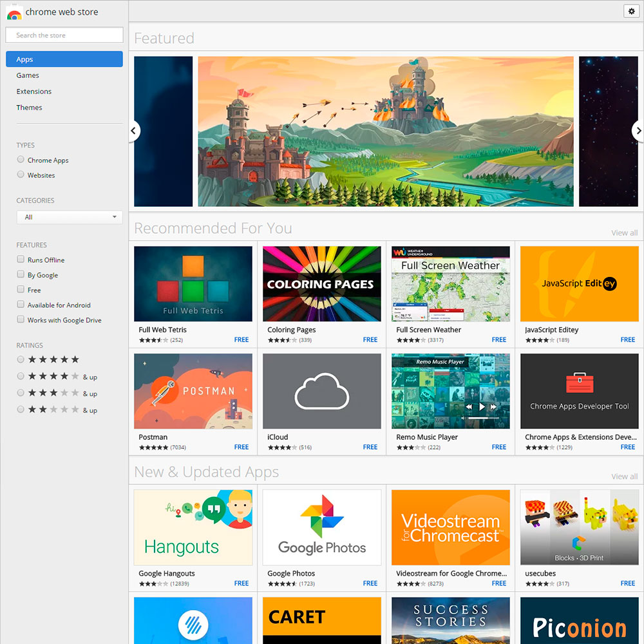Open the Piconion app tile
The width and height of the screenshot is (644, 644).
(579, 621)
